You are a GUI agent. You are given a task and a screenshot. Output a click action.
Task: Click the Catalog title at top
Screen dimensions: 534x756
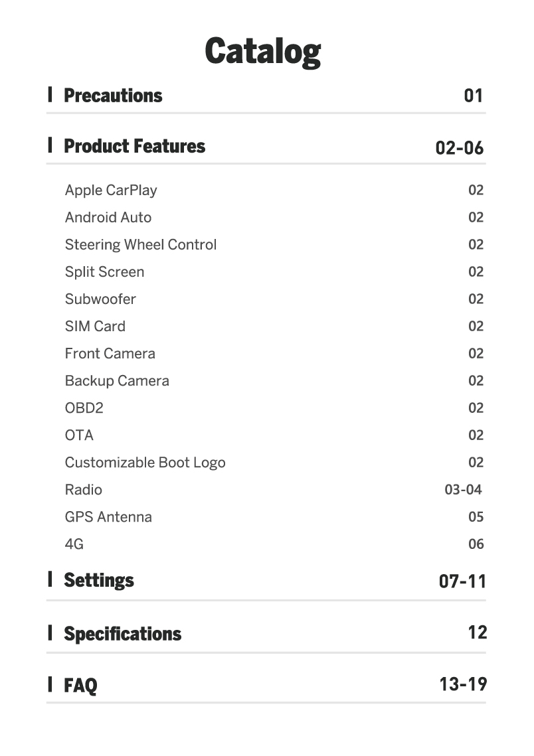(263, 51)
